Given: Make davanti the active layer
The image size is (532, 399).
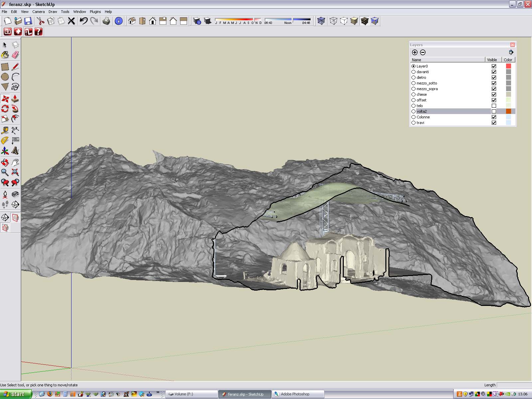Looking at the screenshot, I should coord(414,72).
